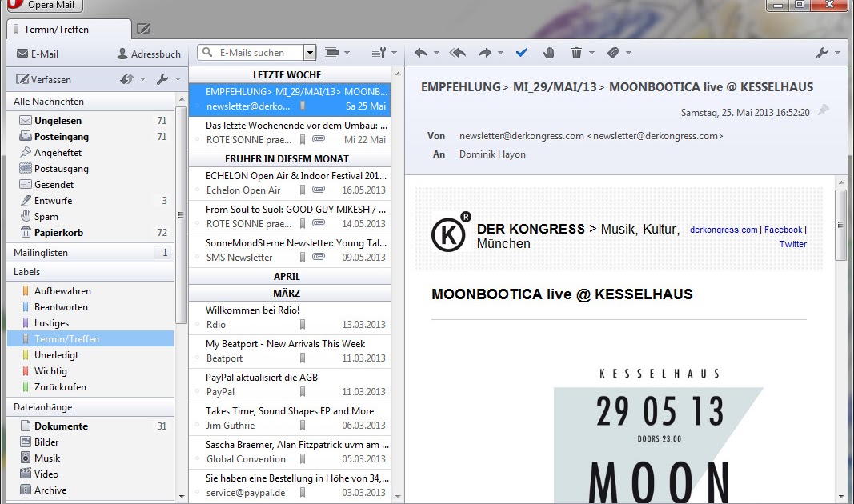Open the search field dropdown arrow
The height and width of the screenshot is (504, 854).
click(x=310, y=53)
